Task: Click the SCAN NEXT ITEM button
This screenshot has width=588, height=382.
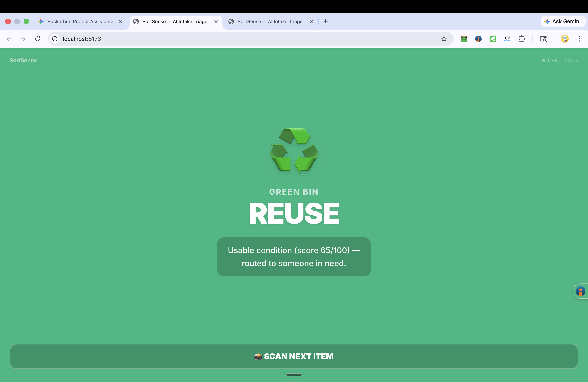Action: coord(294,356)
